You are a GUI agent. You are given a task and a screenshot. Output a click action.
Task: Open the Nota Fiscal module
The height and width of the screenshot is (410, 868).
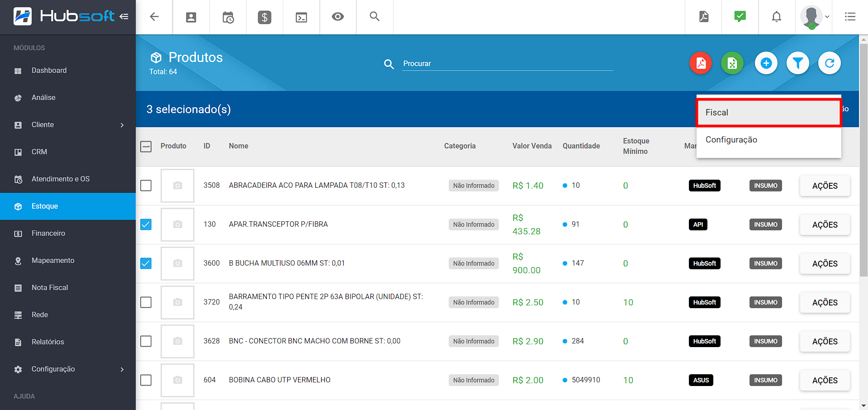[x=68, y=288]
